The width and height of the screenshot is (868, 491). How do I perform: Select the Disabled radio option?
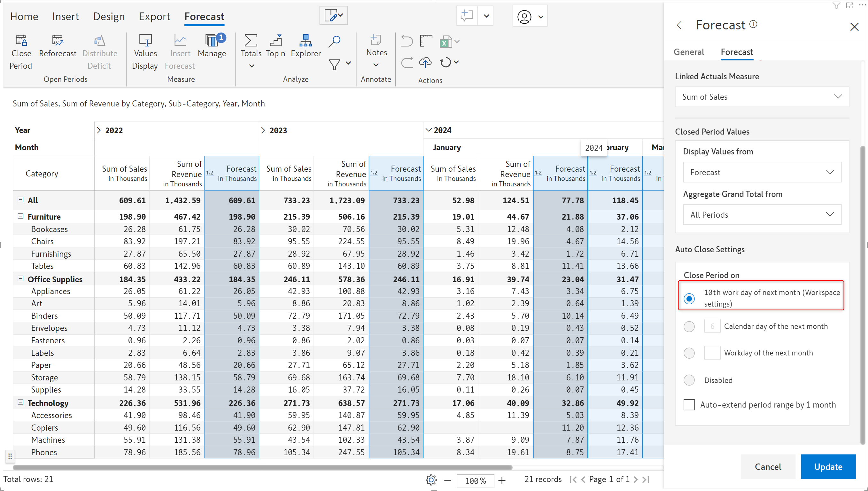pos(689,380)
